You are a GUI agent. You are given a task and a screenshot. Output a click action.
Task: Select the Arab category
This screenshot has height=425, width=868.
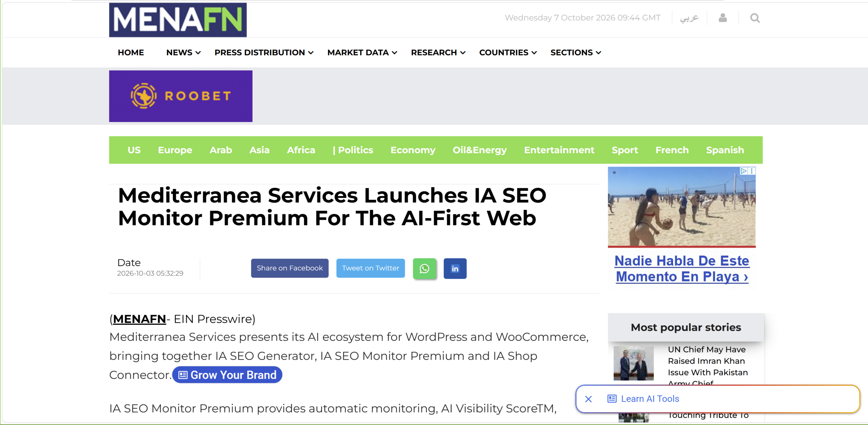pyautogui.click(x=221, y=150)
